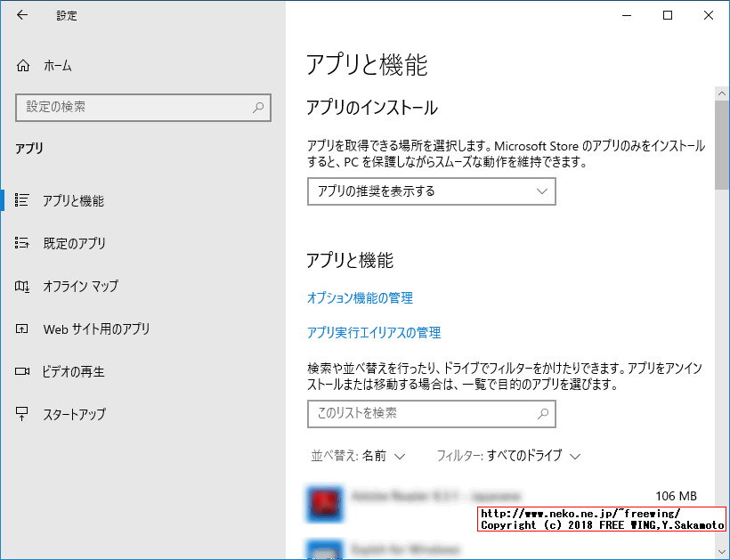Viewport: 730px width, 560px height.
Task: Click the 設定の検索 search box
Action: [x=142, y=108]
